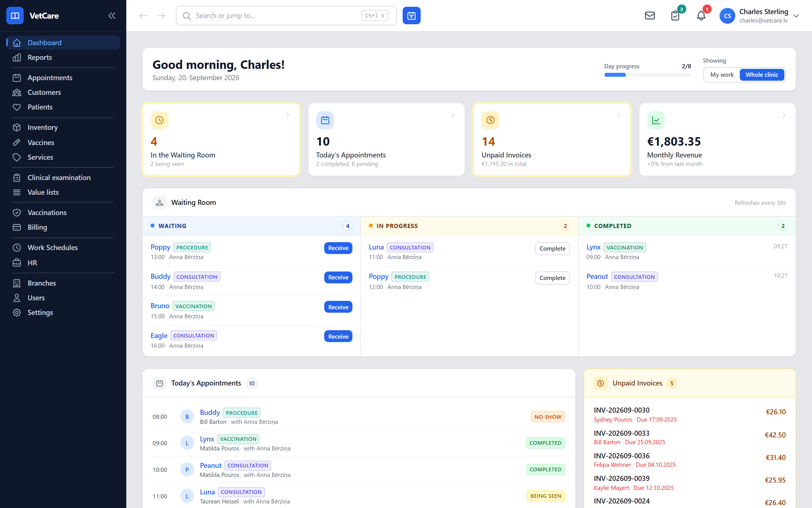The height and width of the screenshot is (508, 812).
Task: Receive Buddy's 14:00 consultation
Action: click(x=338, y=277)
